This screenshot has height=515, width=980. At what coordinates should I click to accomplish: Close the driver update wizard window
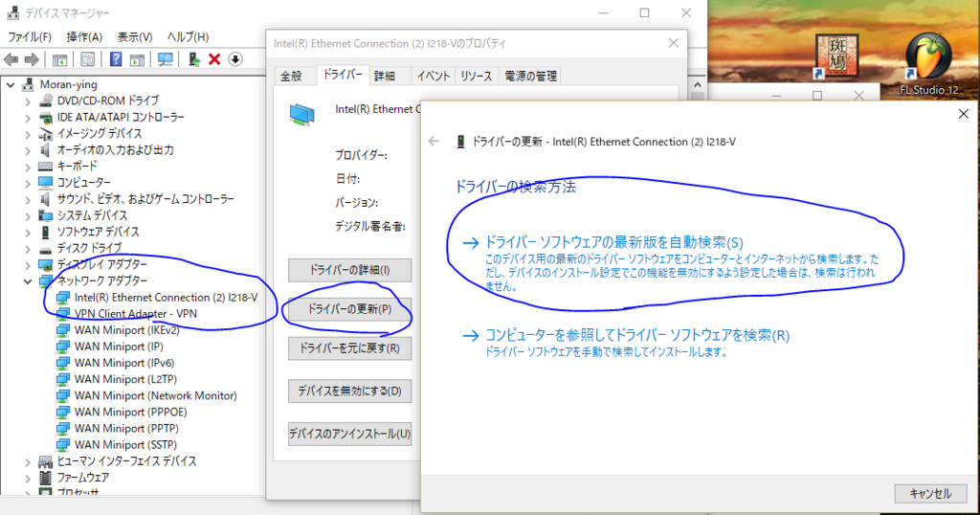point(963,114)
